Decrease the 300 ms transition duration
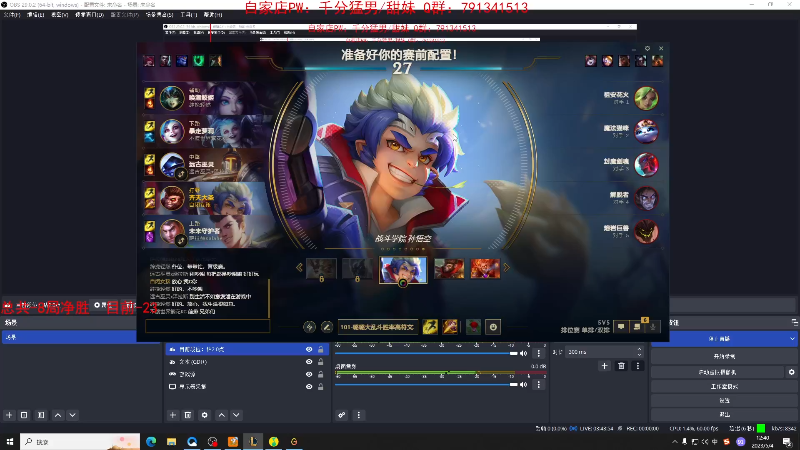Screen dimensions: 800x450 pos(639,355)
